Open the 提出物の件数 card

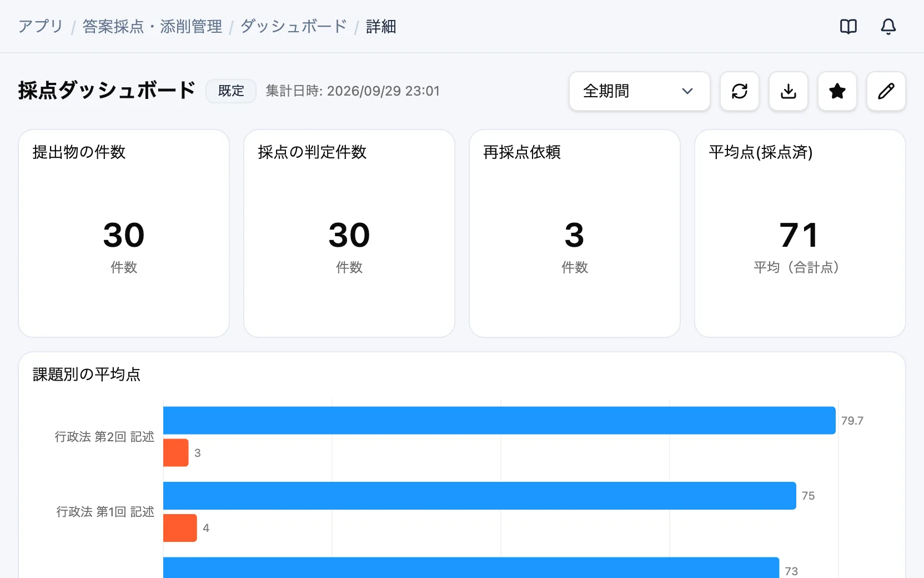click(x=124, y=233)
